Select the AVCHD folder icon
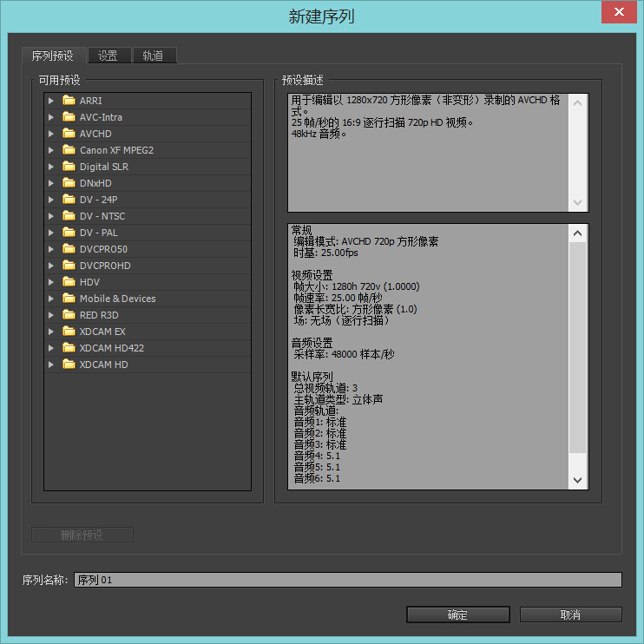This screenshot has width=644, height=644. [x=69, y=134]
